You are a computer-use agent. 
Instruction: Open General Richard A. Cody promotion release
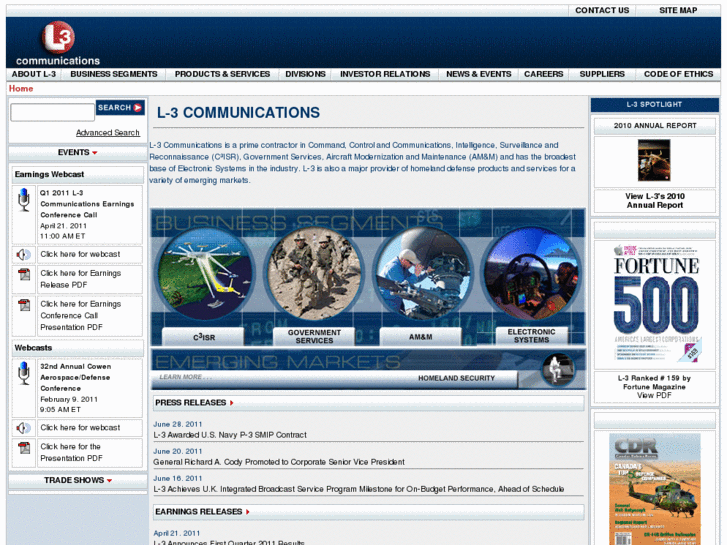point(279,462)
